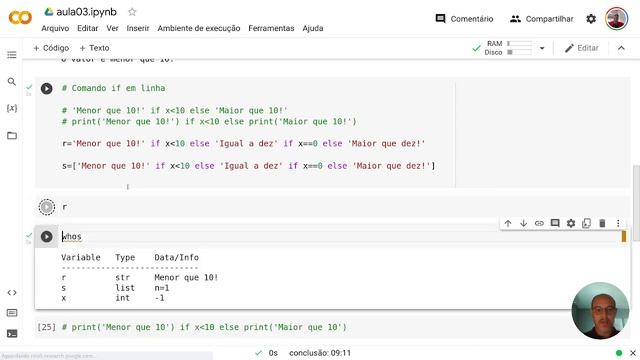Add a new text cell with + Texto

click(94, 48)
